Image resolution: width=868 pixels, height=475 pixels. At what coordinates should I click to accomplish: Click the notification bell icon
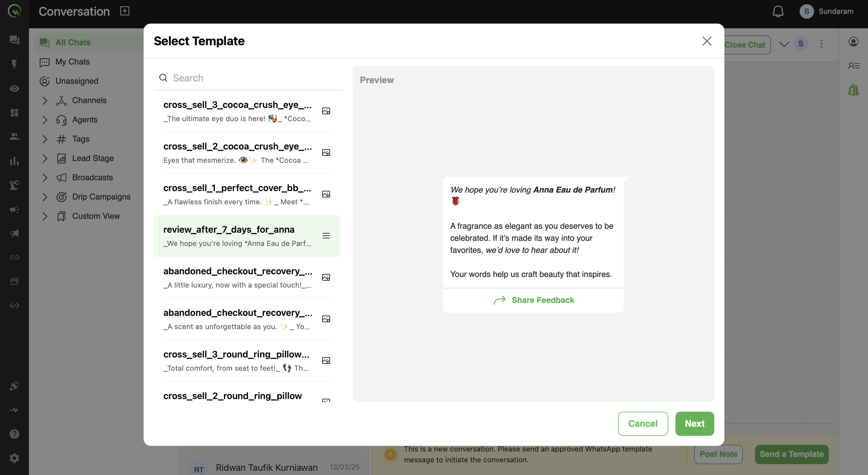pos(778,11)
